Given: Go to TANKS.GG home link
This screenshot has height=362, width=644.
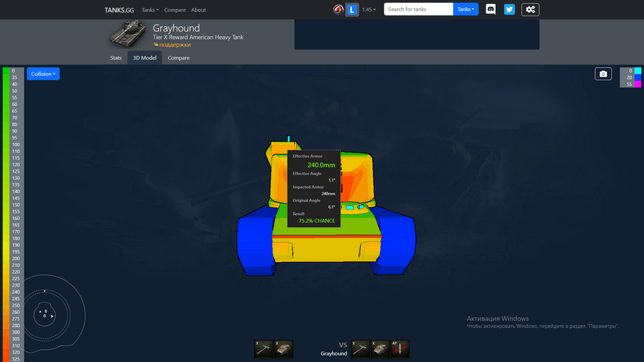Looking at the screenshot, I should click(x=119, y=10).
